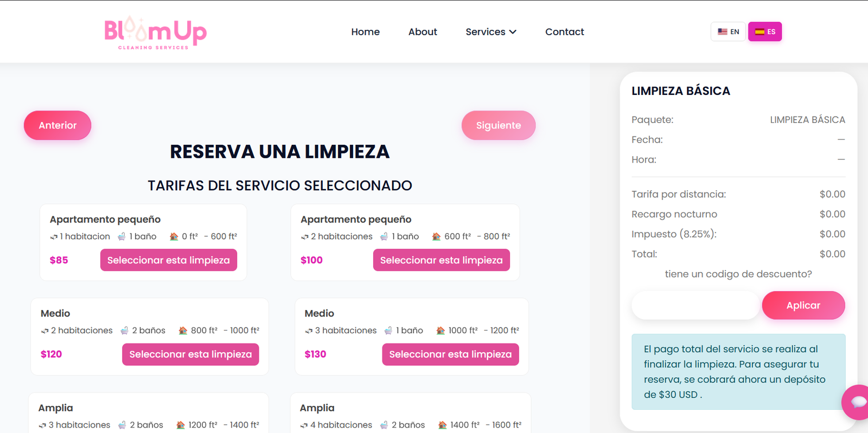Click the 'RESERVA UNA LIMPIEZA' heading
The height and width of the screenshot is (433, 868).
point(280,152)
